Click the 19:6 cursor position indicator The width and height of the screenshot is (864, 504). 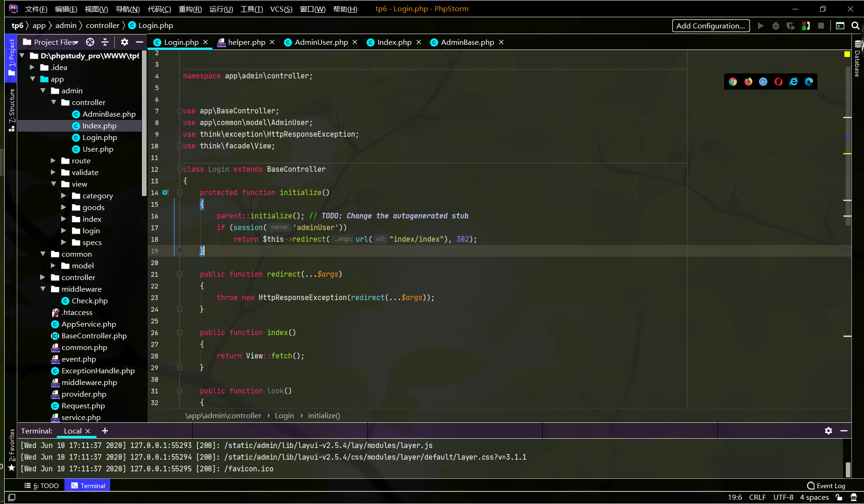[x=735, y=497]
